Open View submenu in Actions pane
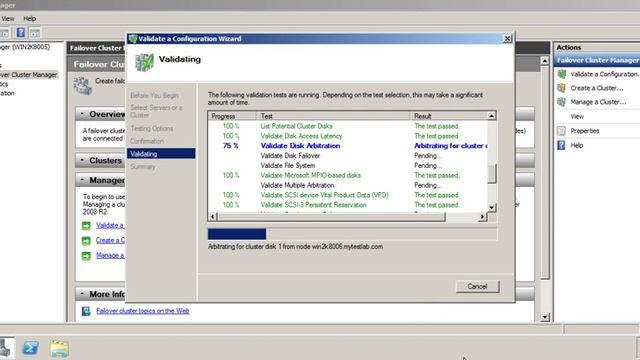This screenshot has height=360, width=640. 577,116
